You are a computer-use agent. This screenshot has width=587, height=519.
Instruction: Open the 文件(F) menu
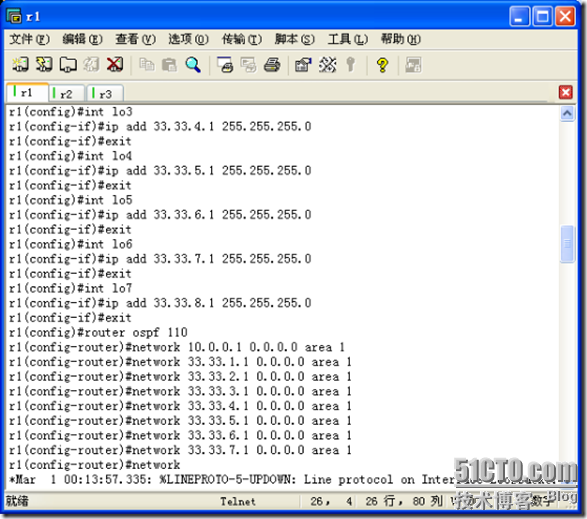point(29,39)
